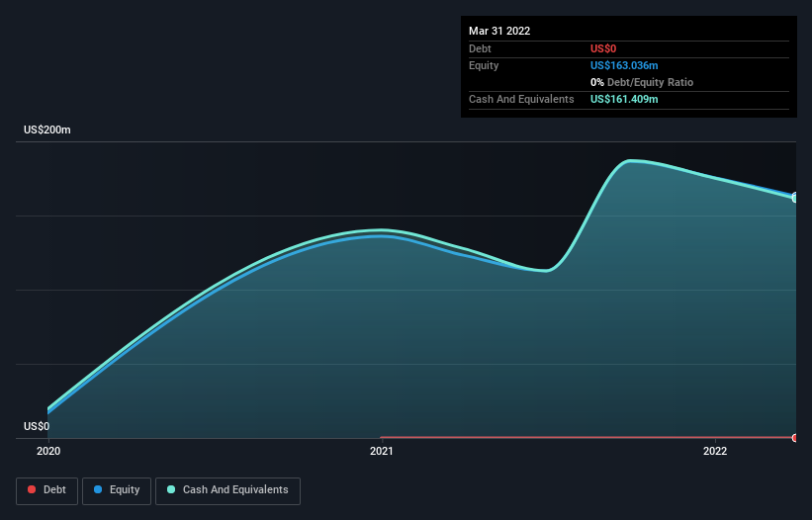This screenshot has height=520, width=812.
Task: Toggle the Equity legend button
Action: [117, 490]
